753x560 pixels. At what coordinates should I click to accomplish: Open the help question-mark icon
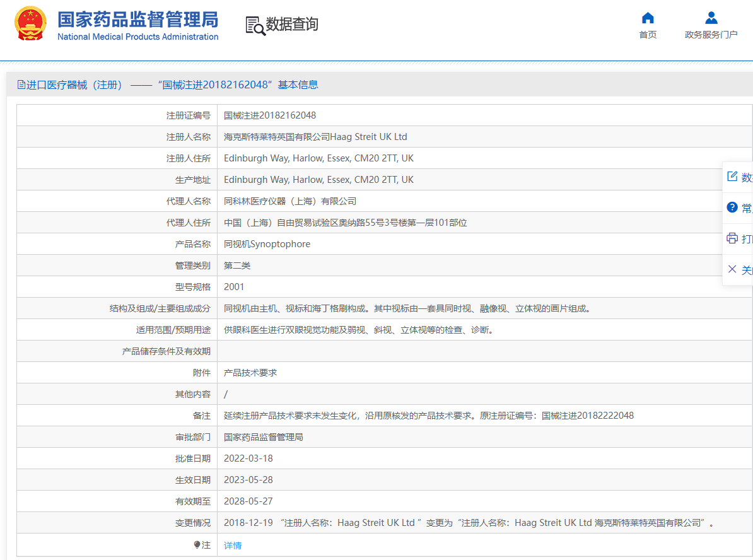click(732, 207)
